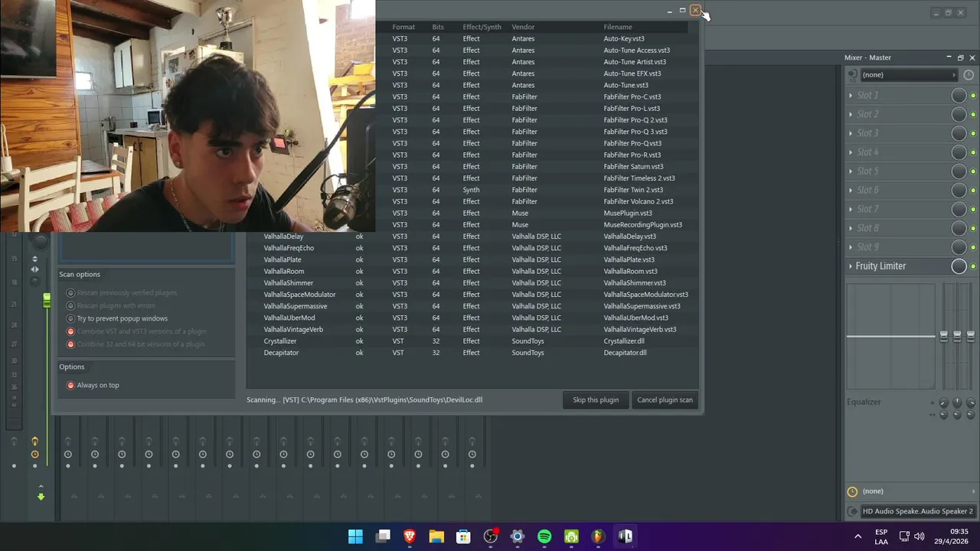Open Fruity Limiter slot menu arrow

(851, 266)
